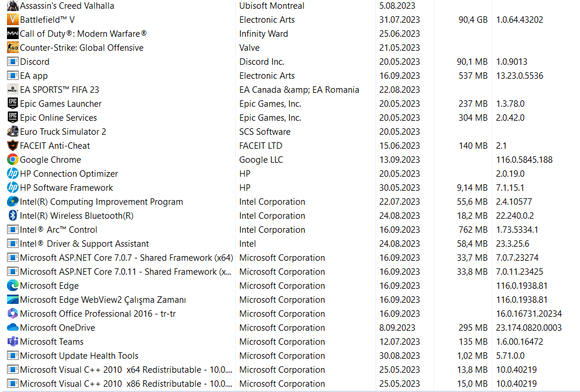The width and height of the screenshot is (580, 392).
Task: Click the 537 MB size value
Action: 473,76
